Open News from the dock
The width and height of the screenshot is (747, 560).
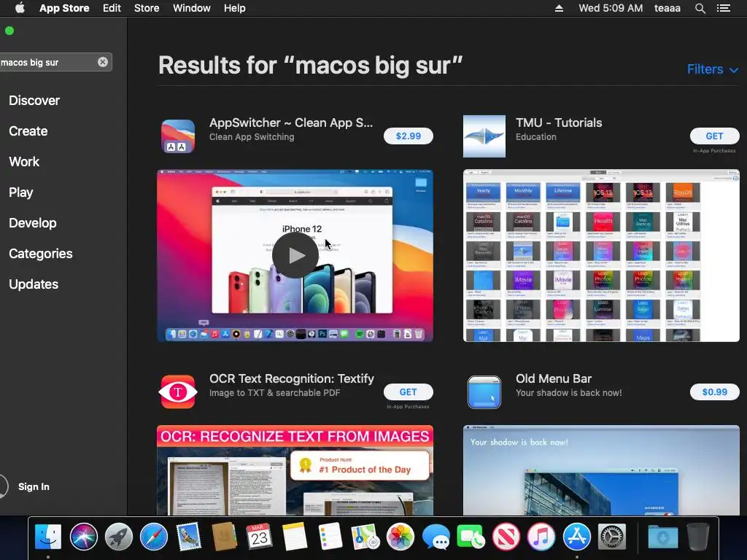[506, 537]
